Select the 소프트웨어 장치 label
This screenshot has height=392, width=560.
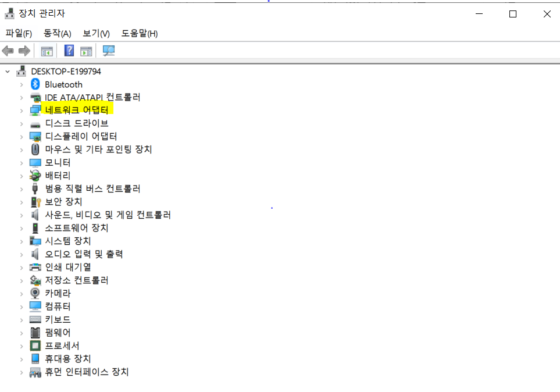click(77, 228)
